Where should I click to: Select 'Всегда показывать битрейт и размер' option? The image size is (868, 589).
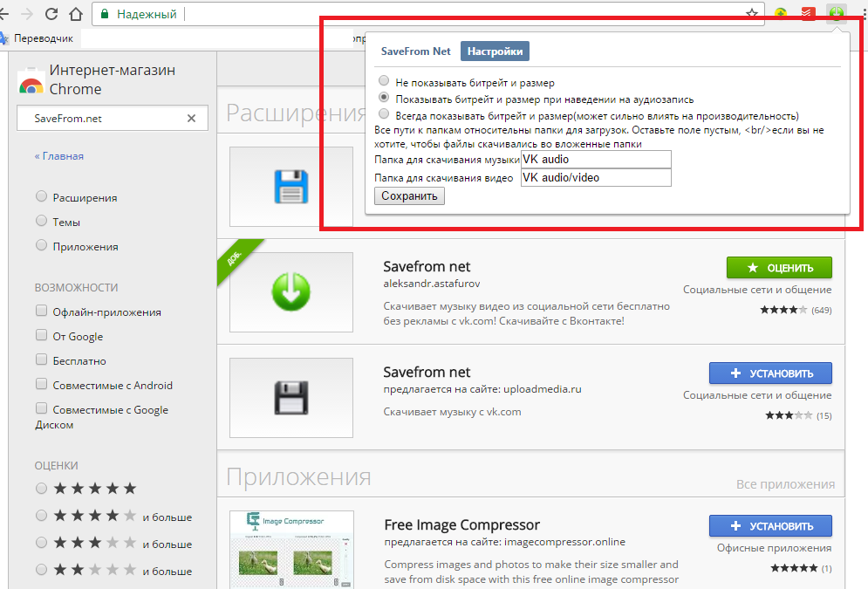[x=384, y=114]
